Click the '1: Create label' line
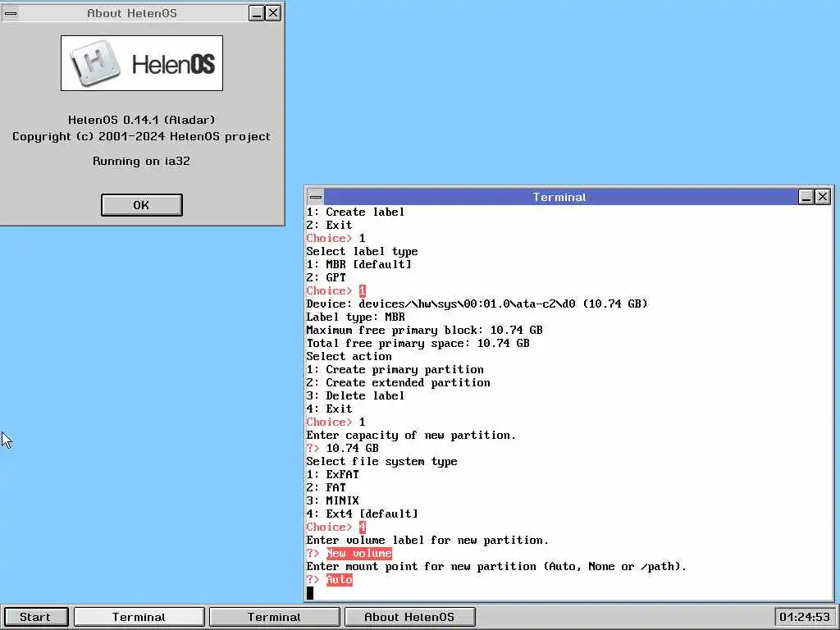This screenshot has width=840, height=630. click(356, 212)
